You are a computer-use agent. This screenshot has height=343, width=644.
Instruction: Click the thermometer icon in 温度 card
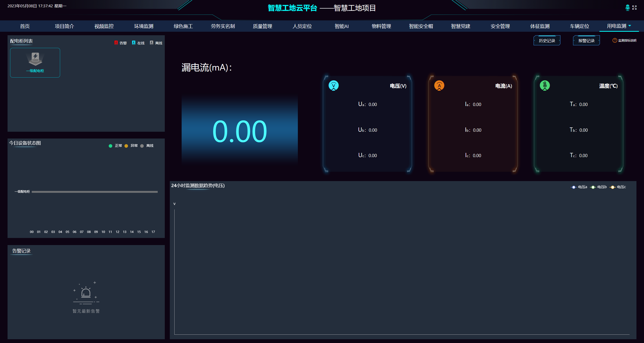point(545,86)
